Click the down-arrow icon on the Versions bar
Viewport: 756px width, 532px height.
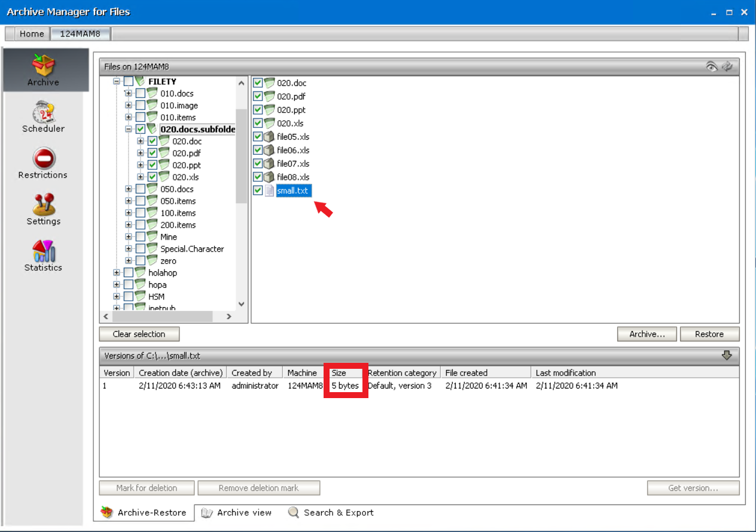pos(727,355)
